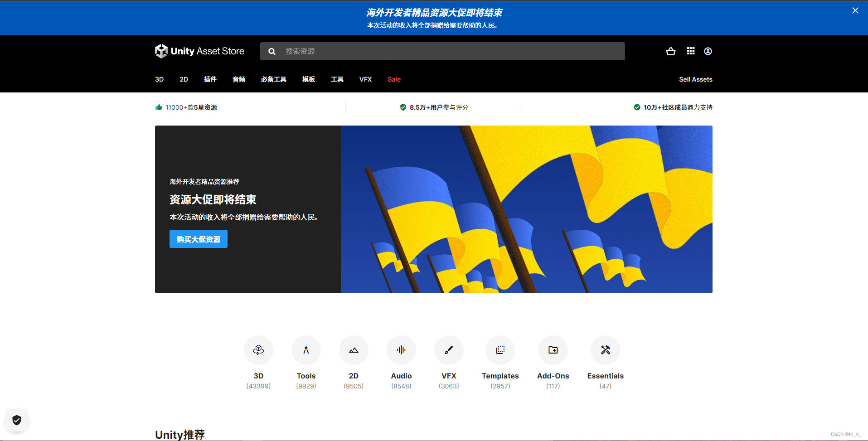Viewport: 868px width, 441px height.
Task: Click the Tools (9929) category label
Action: [x=306, y=381]
